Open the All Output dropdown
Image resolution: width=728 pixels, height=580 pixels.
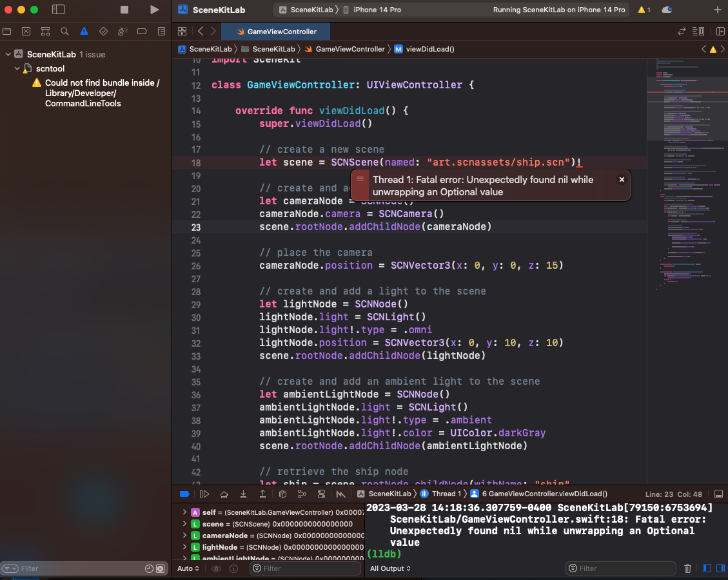(390, 568)
